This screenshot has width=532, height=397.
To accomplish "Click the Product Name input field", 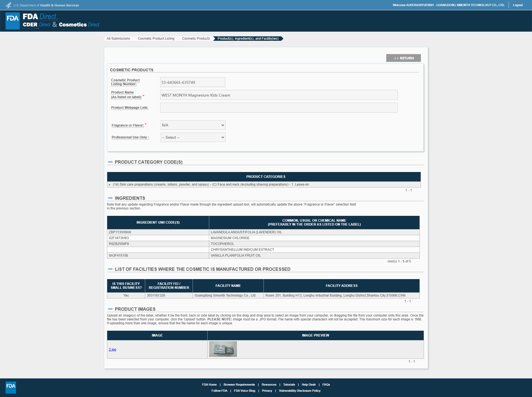I will (x=279, y=95).
